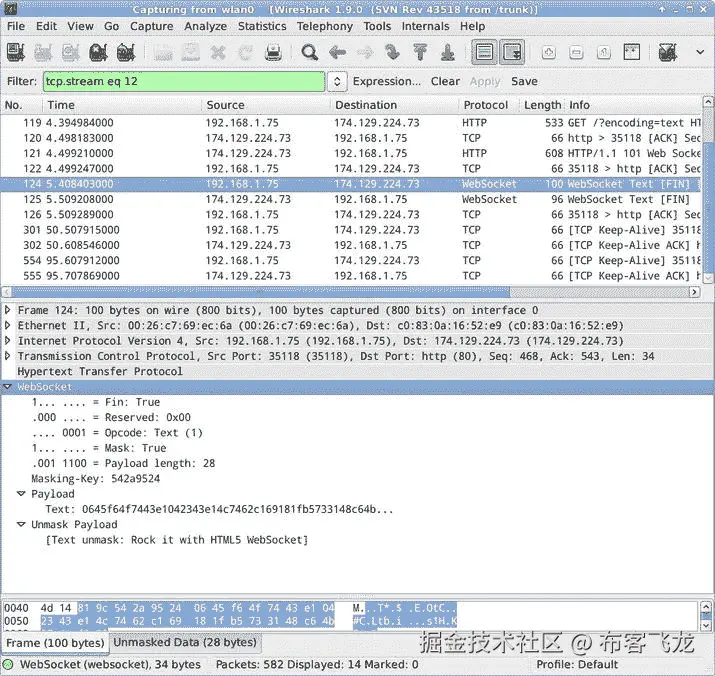Open Find Packet with magnifier icon
The height and width of the screenshot is (676, 715).
tap(310, 52)
